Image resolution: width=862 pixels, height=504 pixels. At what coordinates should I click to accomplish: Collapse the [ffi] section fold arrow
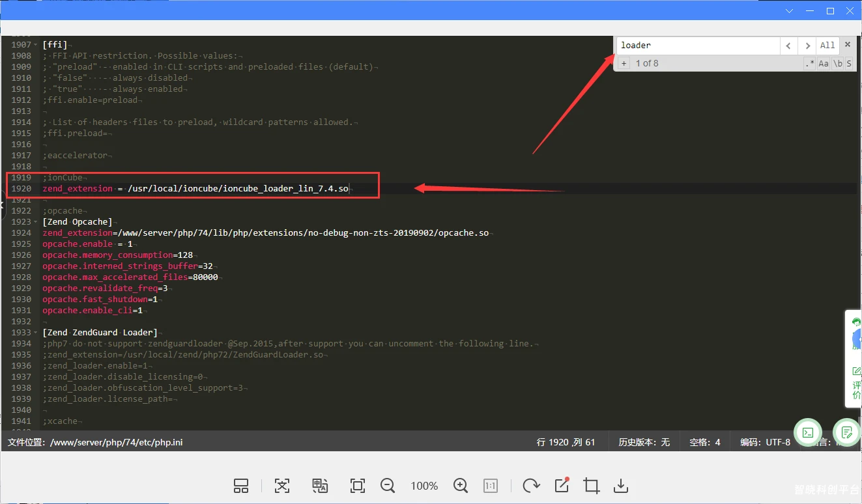point(36,45)
